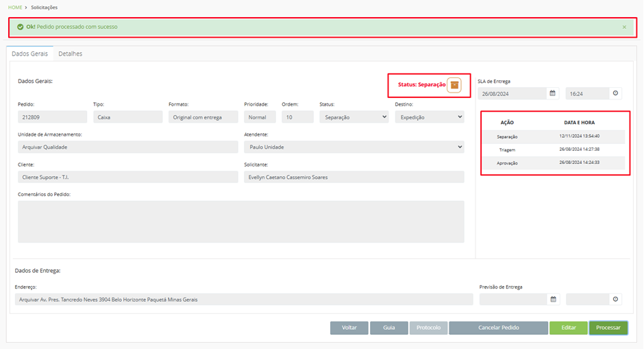Click inside the Comentários do Pedido text area
Viewport: 644px width, 349px height.
tap(241, 221)
